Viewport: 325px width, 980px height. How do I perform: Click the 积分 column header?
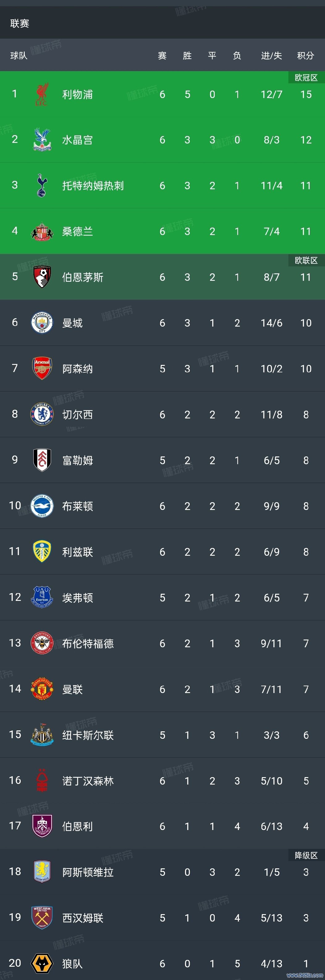(306, 56)
